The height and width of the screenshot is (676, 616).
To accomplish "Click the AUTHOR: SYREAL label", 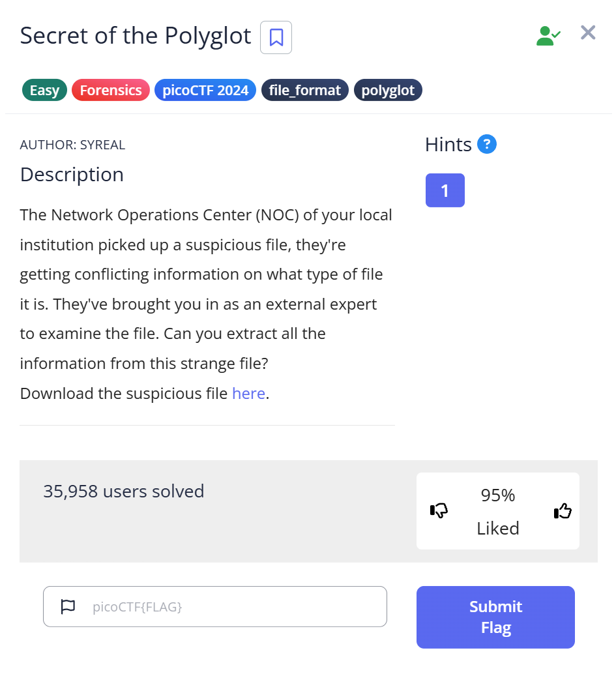I will tap(72, 145).
